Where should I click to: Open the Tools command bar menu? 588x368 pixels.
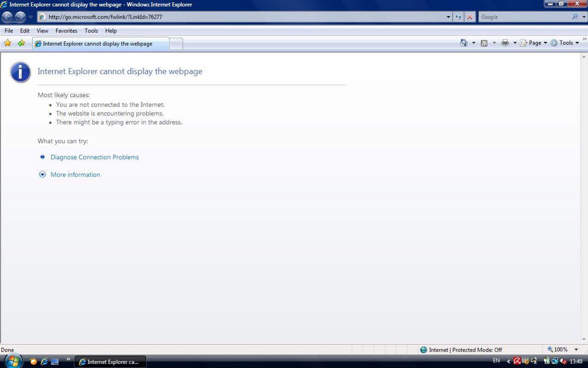tap(565, 43)
